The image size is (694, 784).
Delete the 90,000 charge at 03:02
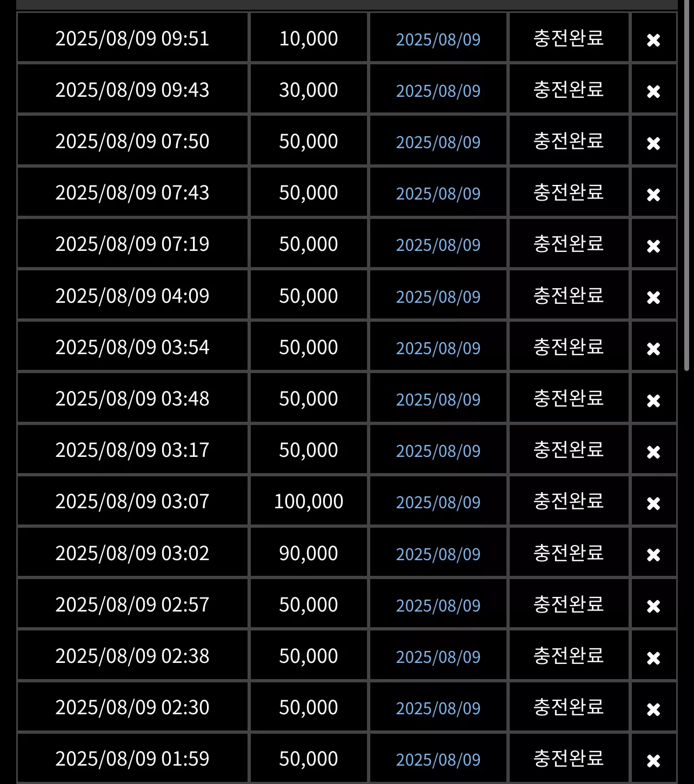[653, 555]
